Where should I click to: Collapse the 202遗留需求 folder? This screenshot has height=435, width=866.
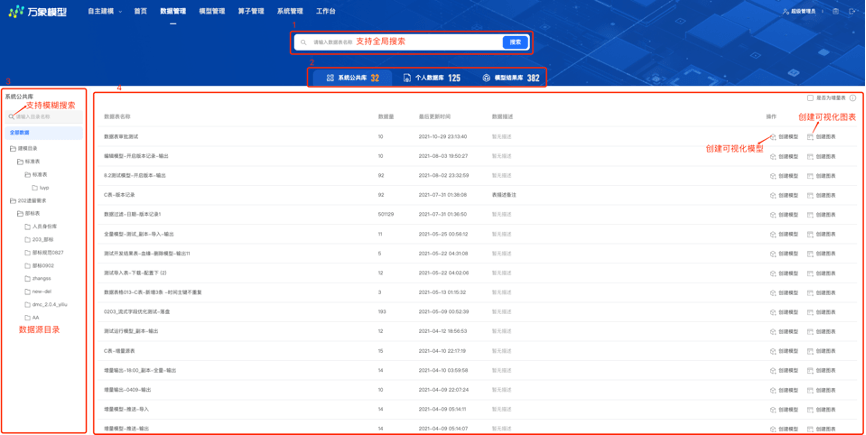tap(27, 200)
